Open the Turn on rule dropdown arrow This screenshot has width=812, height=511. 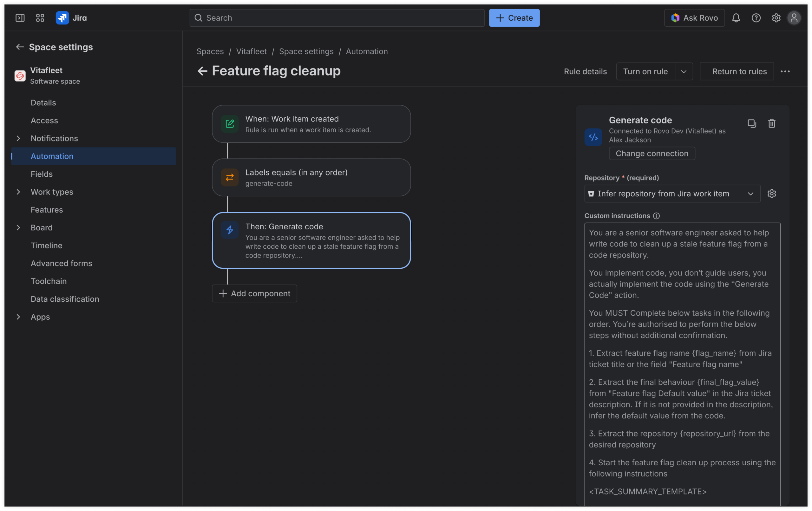(684, 71)
